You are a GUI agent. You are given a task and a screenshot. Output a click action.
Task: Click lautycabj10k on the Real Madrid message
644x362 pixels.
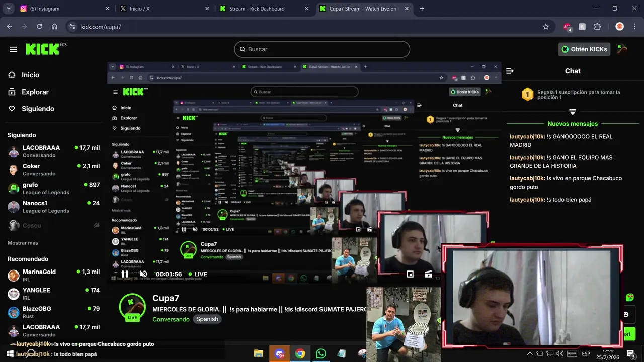point(527,137)
